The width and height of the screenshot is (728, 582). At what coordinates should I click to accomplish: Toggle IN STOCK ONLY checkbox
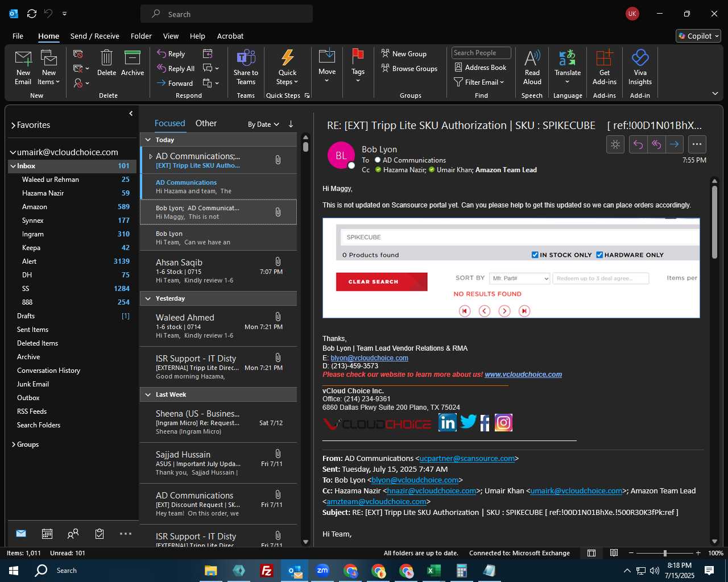pyautogui.click(x=535, y=255)
